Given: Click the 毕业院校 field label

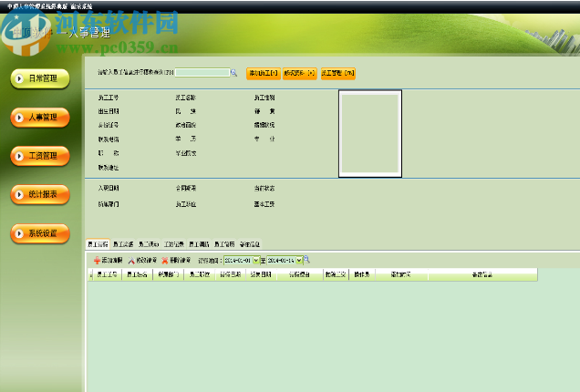Looking at the screenshot, I should coord(186,153).
